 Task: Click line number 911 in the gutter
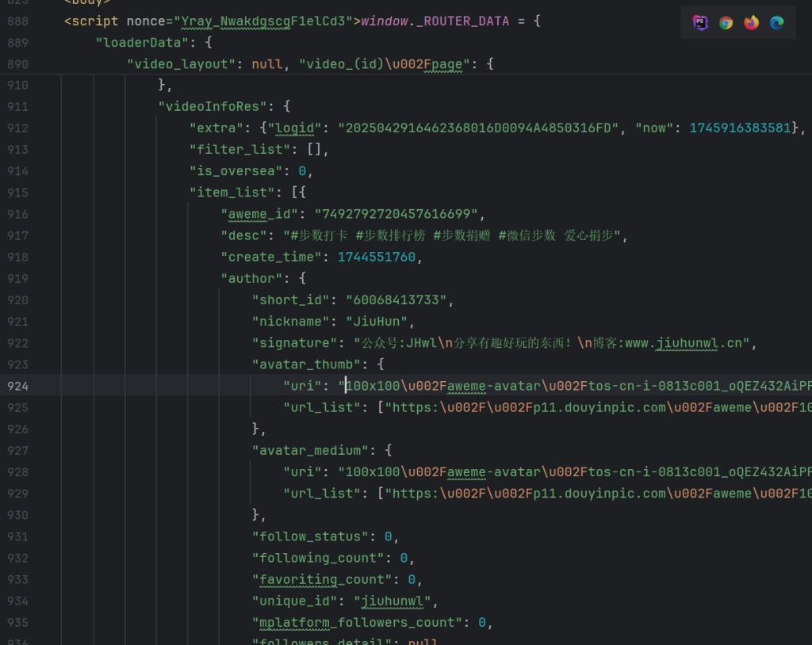[17, 107]
